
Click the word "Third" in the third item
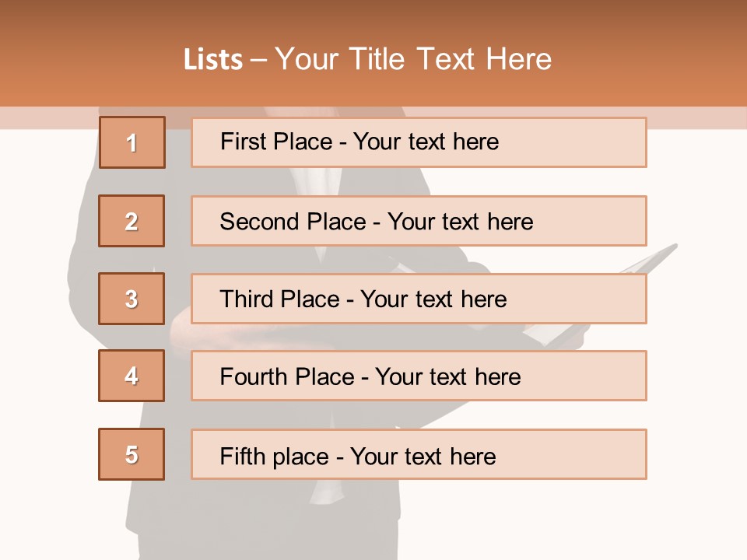[248, 299]
